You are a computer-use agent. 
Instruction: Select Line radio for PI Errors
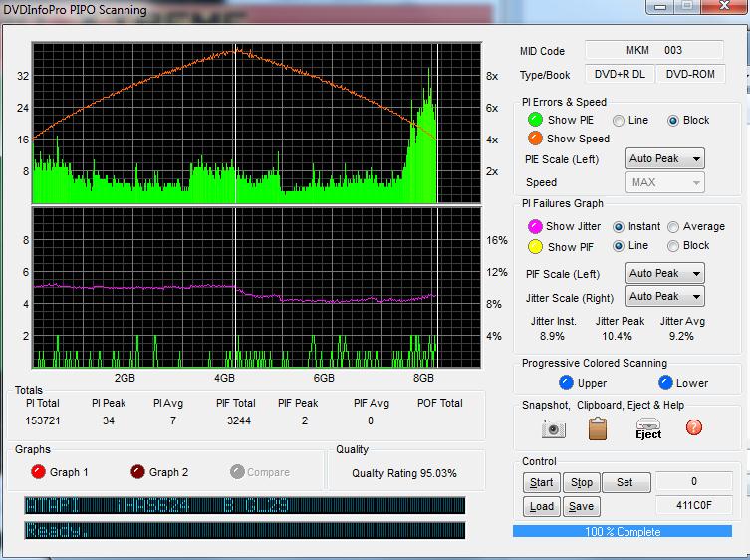pos(619,120)
